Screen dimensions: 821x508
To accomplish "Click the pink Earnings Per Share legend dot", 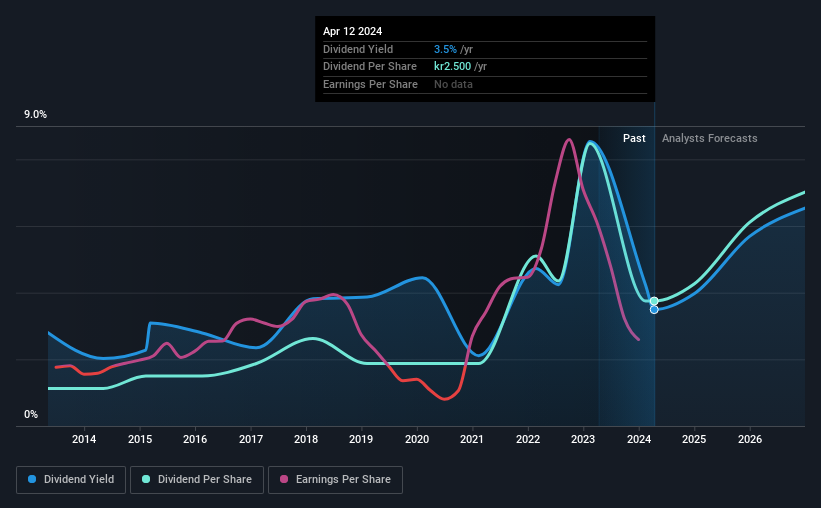I will pos(284,479).
